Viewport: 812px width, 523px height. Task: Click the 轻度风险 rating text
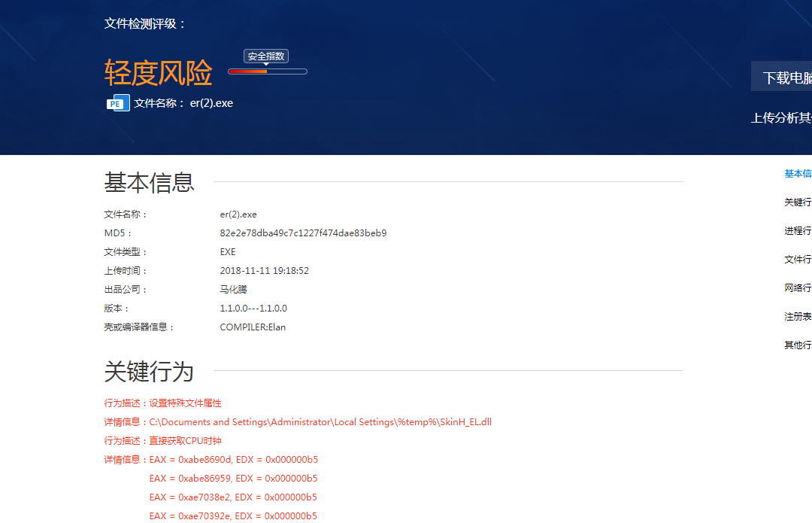tap(159, 73)
